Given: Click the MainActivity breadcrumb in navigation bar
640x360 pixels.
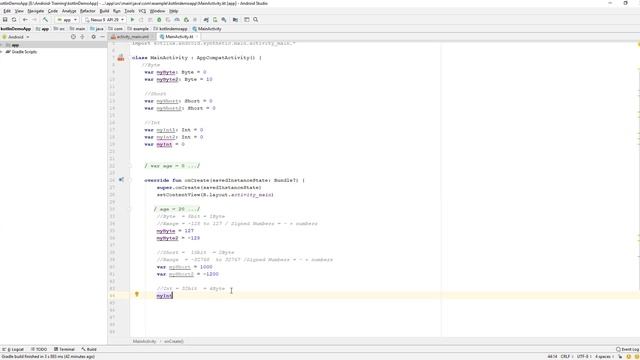Looking at the screenshot, I should point(207,29).
